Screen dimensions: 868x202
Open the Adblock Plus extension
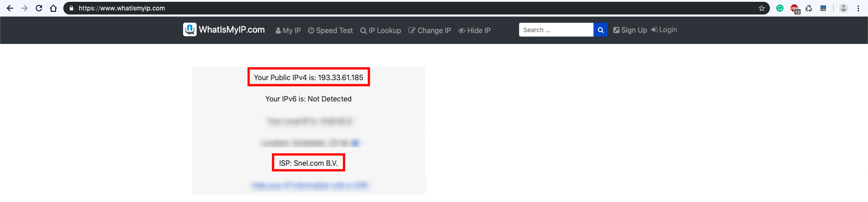point(795,9)
